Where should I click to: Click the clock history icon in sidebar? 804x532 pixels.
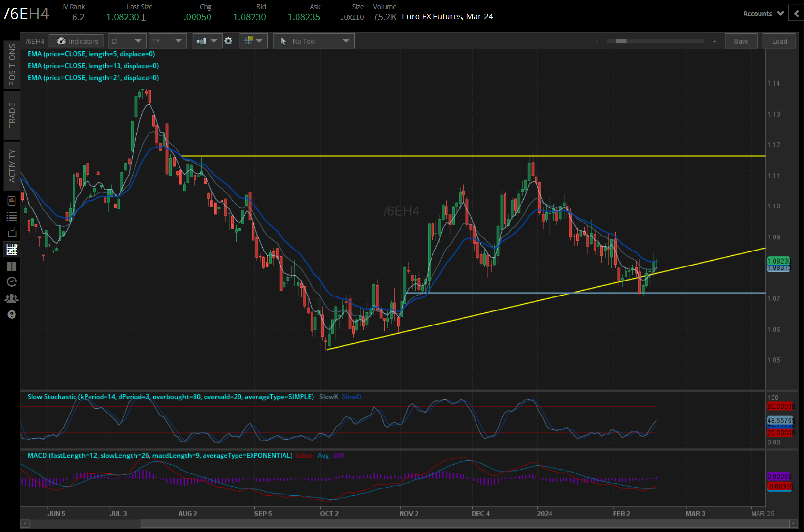coord(12,282)
